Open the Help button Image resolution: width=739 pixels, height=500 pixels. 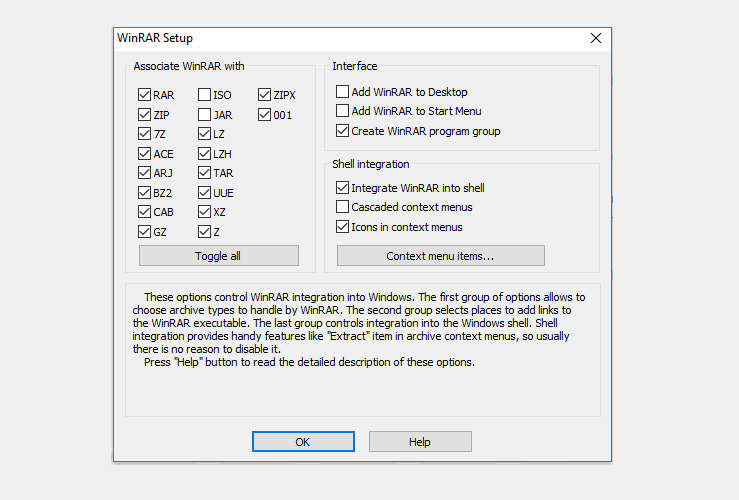tap(420, 442)
